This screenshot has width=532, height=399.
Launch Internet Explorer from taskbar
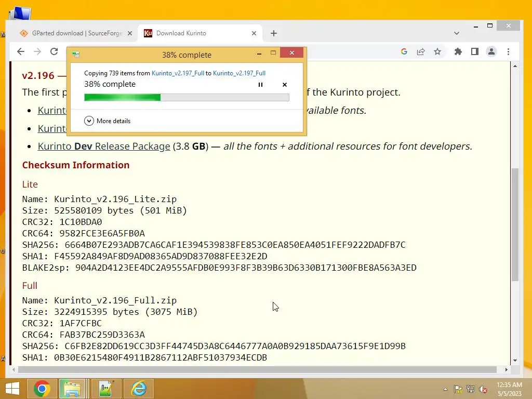tap(139, 389)
